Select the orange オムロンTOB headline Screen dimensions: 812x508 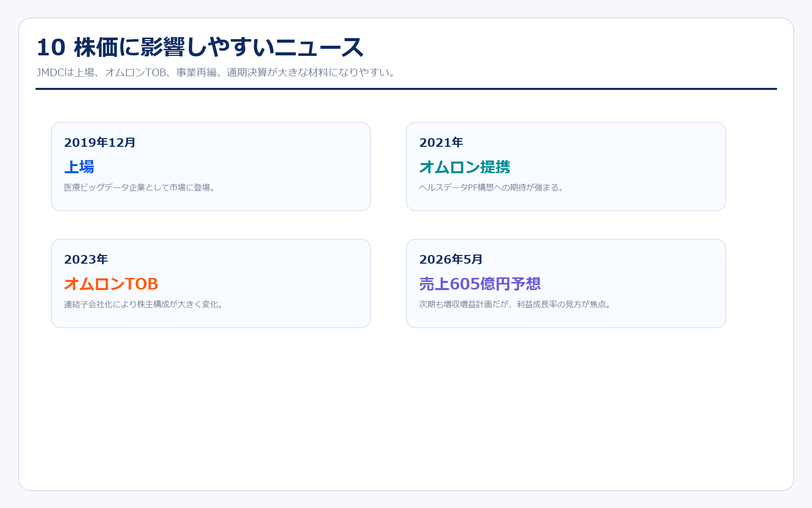tap(111, 283)
